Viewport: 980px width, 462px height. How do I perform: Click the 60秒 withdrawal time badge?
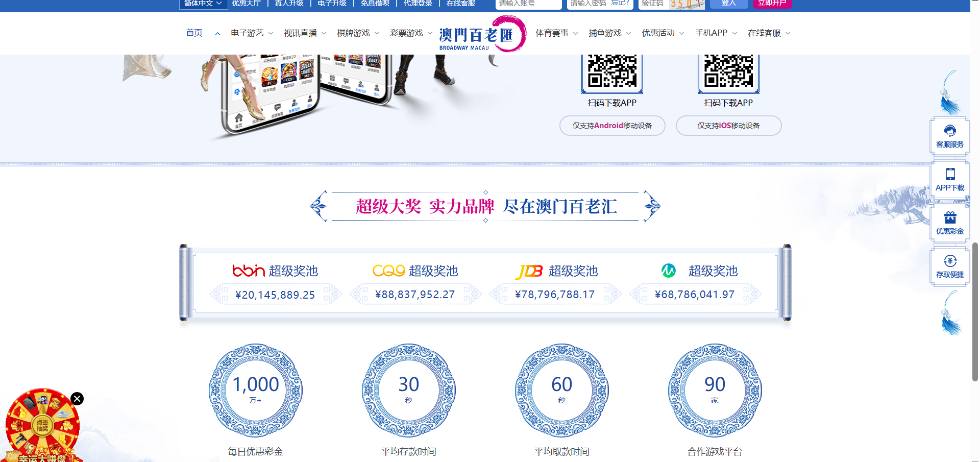[561, 390]
